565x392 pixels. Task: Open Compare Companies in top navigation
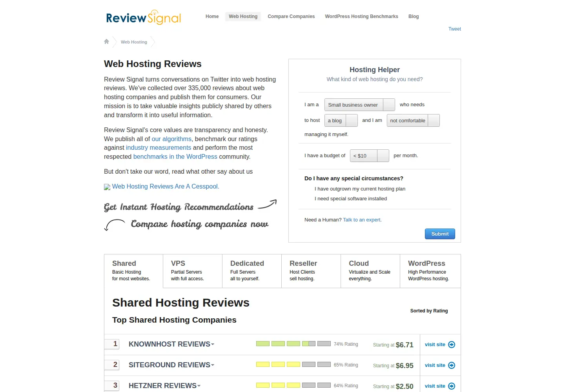(x=291, y=16)
